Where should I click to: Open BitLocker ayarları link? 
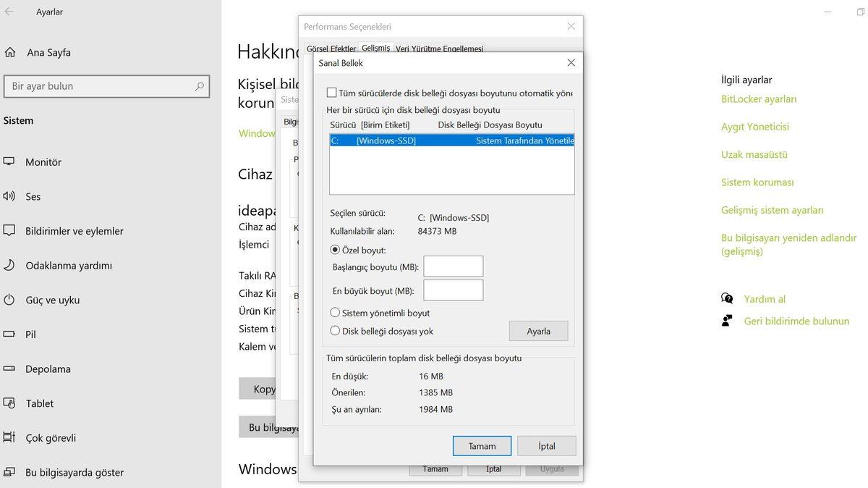758,99
